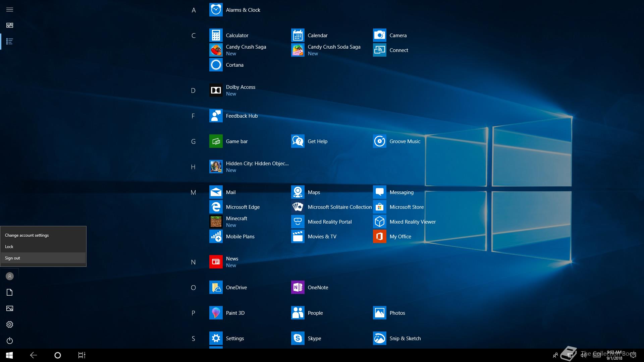Switch to pinned tiles view
Screen dimensions: 644x362
[x=10, y=25]
